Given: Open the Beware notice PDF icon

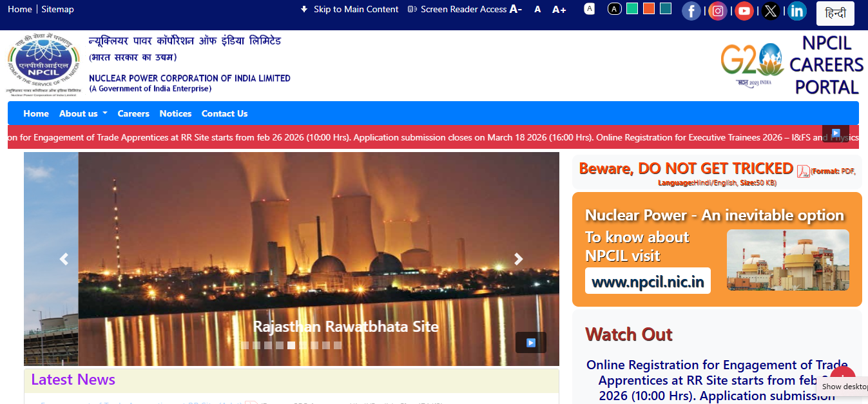Looking at the screenshot, I should click(803, 171).
